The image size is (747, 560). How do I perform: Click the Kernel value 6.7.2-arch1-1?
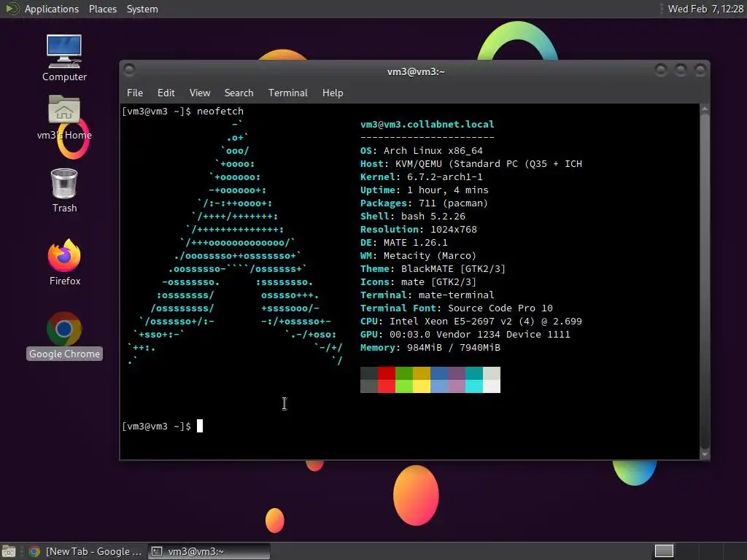click(x=444, y=176)
